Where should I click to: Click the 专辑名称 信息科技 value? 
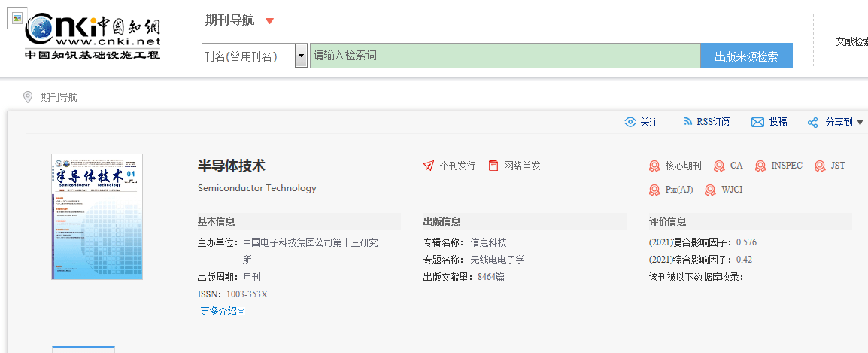[x=488, y=242]
